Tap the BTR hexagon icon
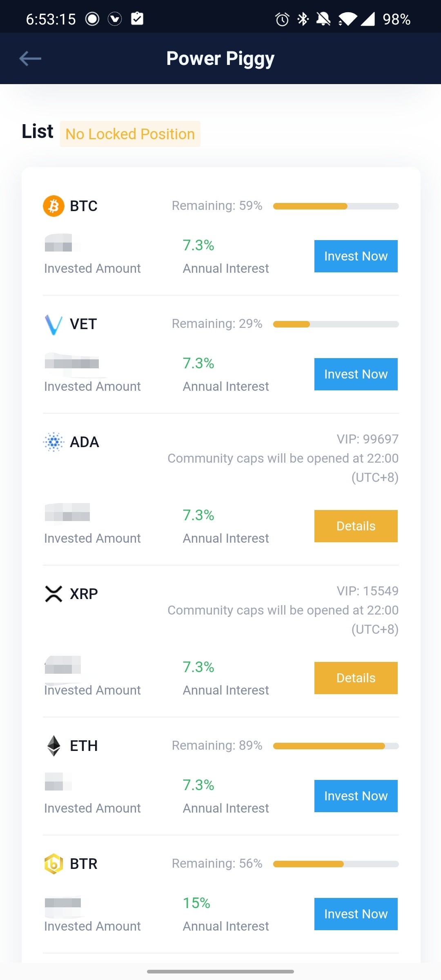The width and height of the screenshot is (441, 980). (53, 864)
